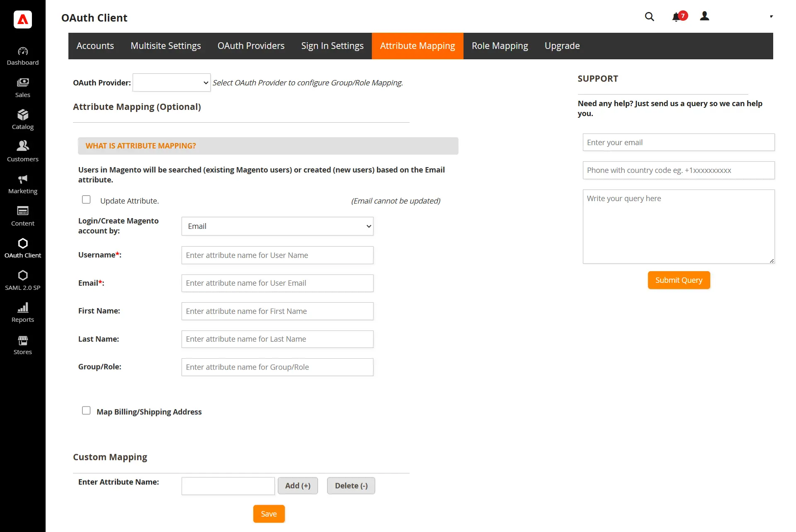
Task: Open the Marketing sidebar menu
Action: coord(23,184)
